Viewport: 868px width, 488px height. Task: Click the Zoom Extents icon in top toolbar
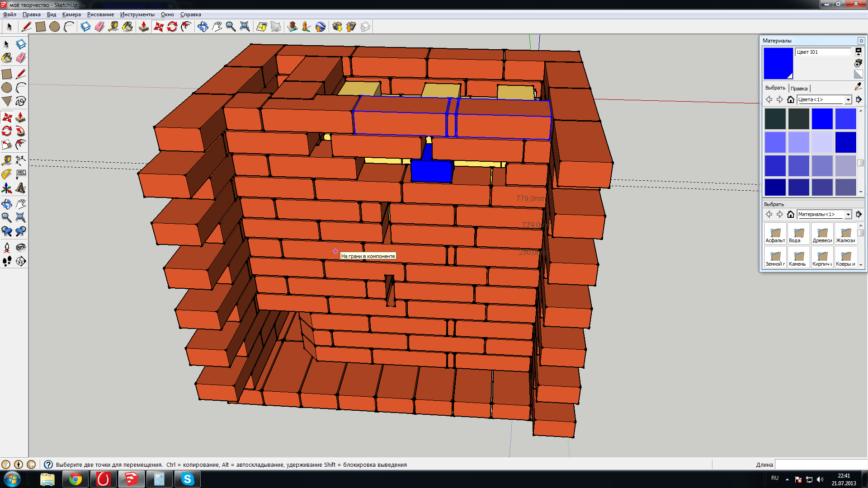(245, 27)
